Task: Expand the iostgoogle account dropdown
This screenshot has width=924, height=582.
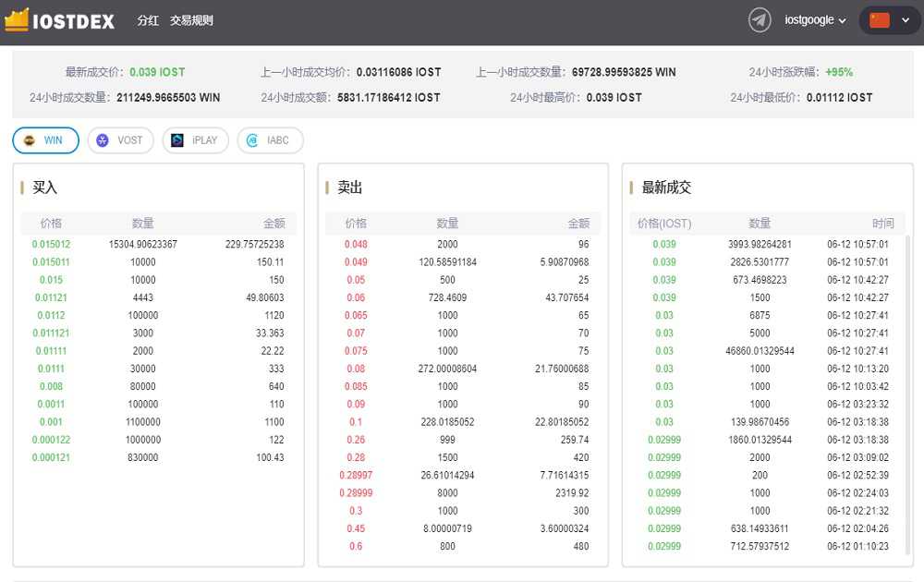Action: [816, 20]
